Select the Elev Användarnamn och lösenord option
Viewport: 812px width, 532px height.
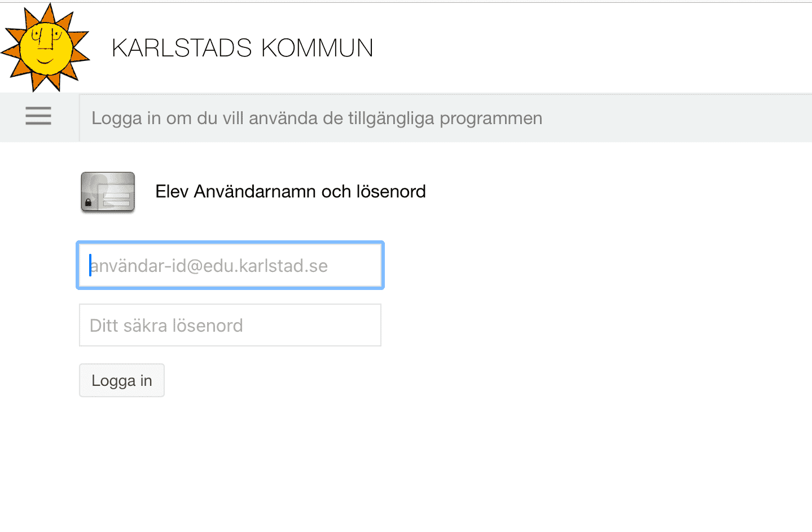point(291,192)
